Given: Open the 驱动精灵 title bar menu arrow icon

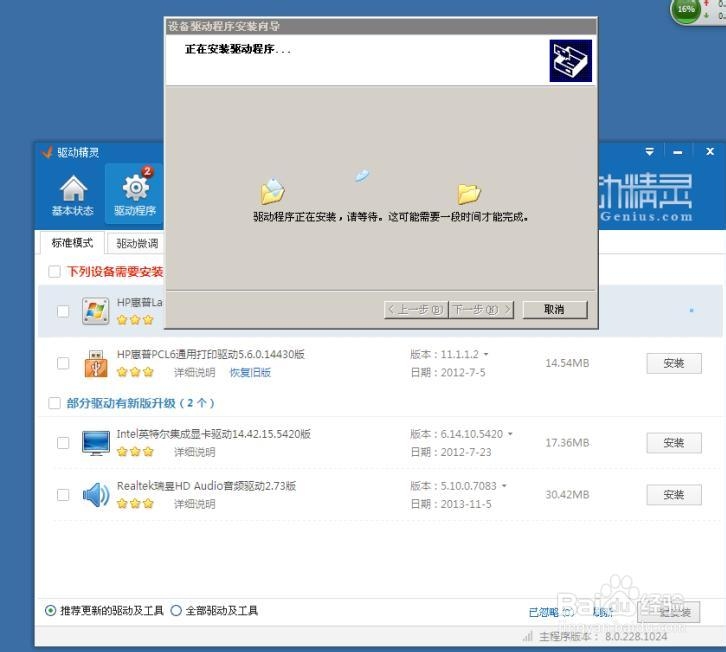Looking at the screenshot, I should tap(650, 152).
